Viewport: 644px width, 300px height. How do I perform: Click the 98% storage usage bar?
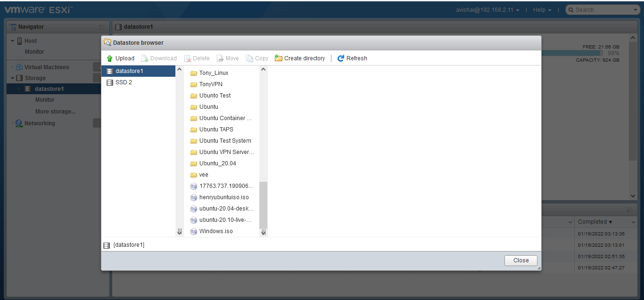572,53
